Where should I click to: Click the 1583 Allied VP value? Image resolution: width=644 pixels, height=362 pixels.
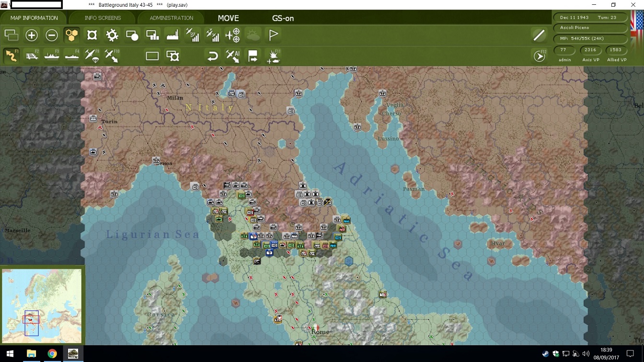[x=616, y=50]
